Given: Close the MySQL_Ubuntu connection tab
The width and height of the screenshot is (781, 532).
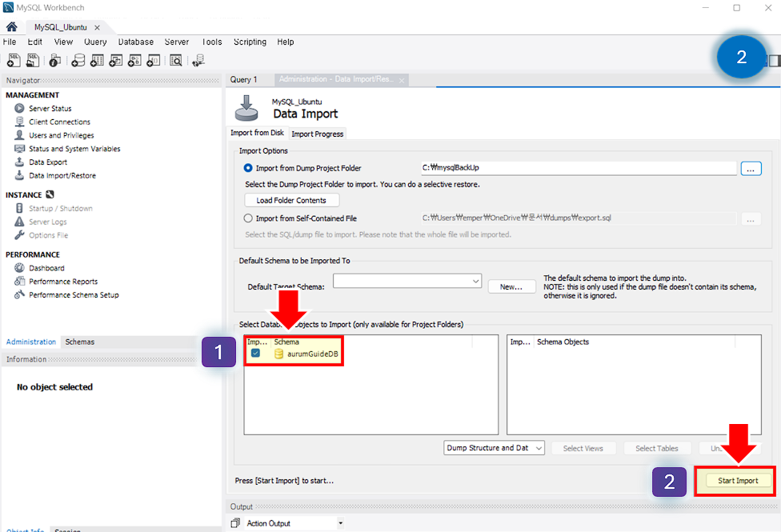Looking at the screenshot, I should pyautogui.click(x=97, y=27).
